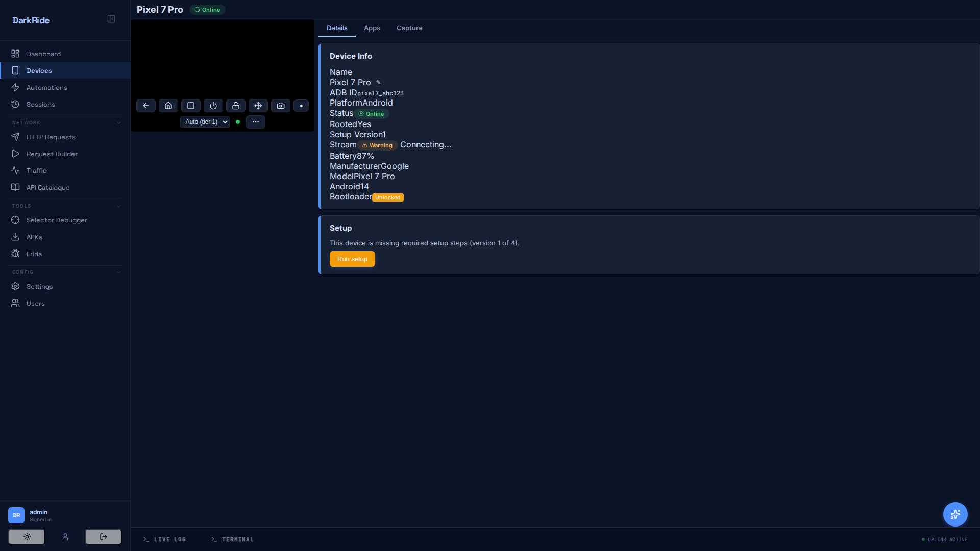Screen dimensions: 980x551
Task: Switch to the Apps tab
Action: coord(372,28)
